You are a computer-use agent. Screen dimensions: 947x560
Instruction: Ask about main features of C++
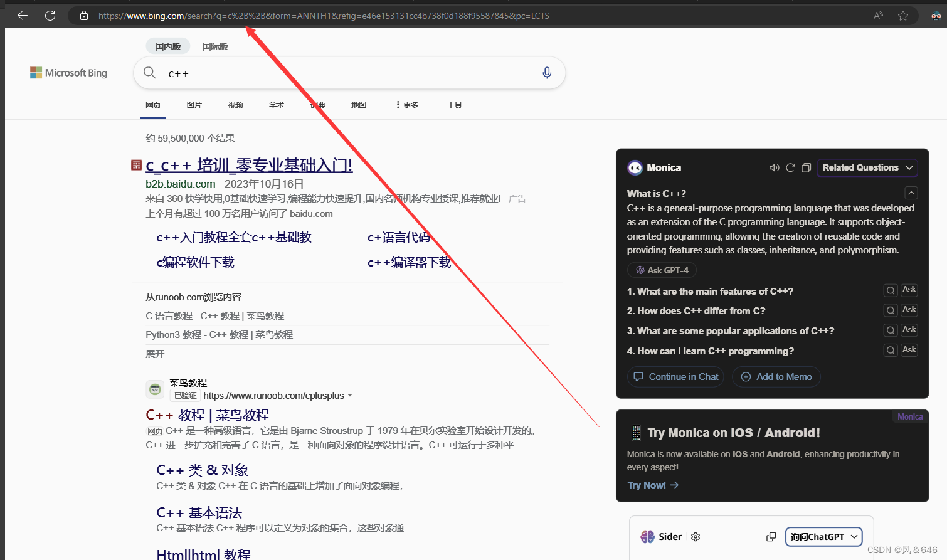909,290
